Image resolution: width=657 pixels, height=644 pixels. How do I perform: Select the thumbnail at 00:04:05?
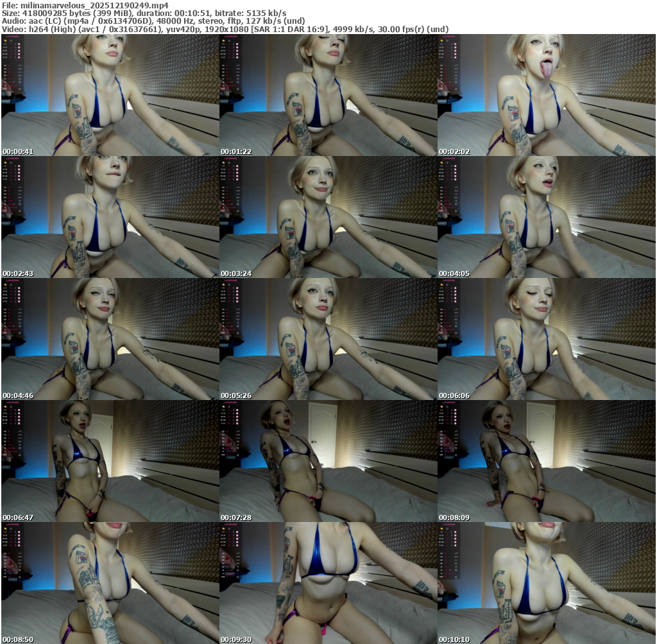(546, 216)
